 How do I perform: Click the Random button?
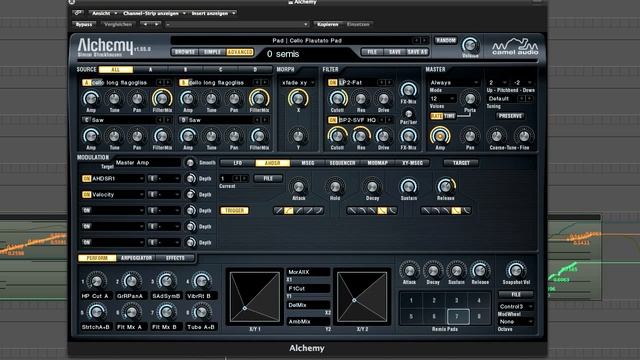(445, 40)
